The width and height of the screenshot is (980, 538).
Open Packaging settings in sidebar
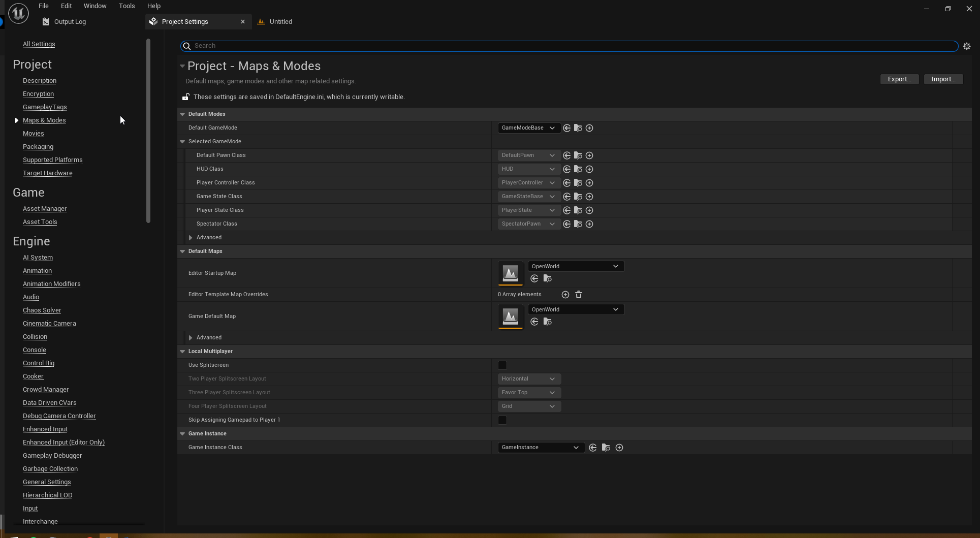pos(38,147)
